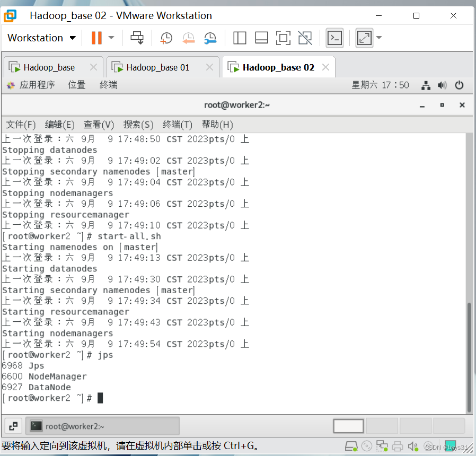
Task: Switch to the first workspace in pager
Action: [348, 426]
